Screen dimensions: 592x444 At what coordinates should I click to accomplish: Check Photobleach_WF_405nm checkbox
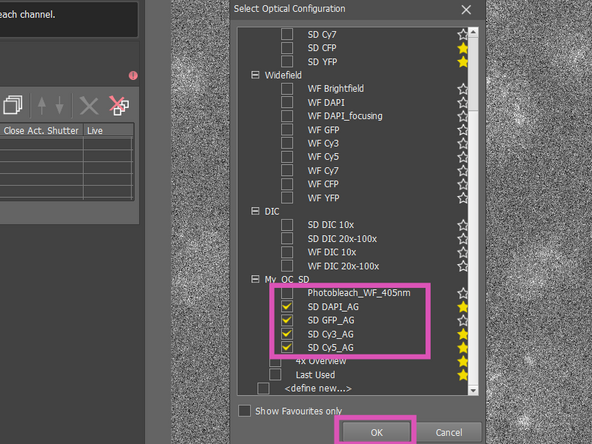pyautogui.click(x=287, y=293)
